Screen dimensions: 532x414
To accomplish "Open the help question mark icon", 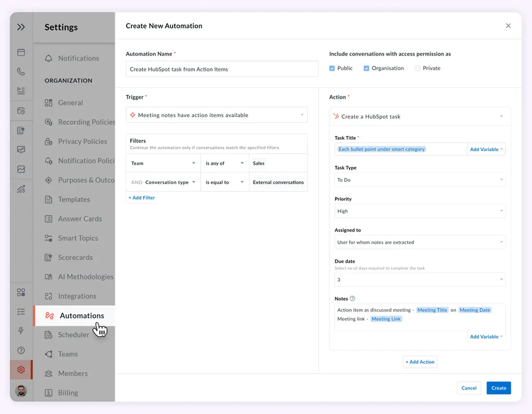I will click(21, 350).
